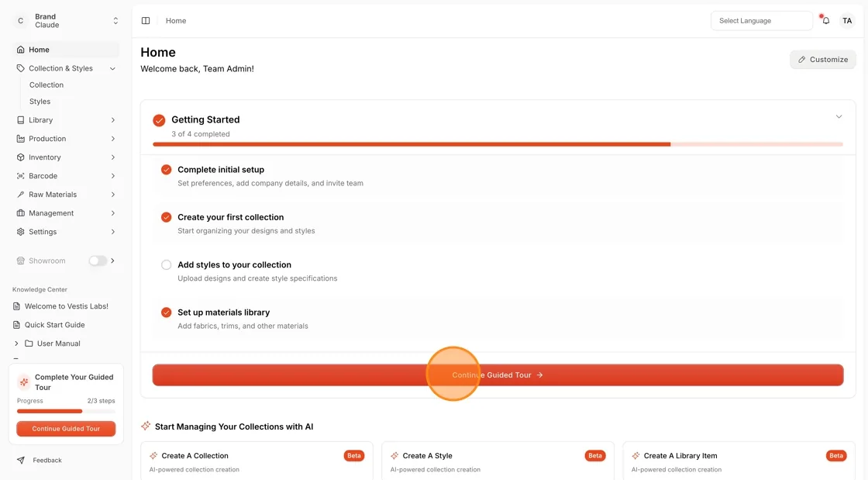Click the Home breadcrumb in header
This screenshot has height=480, width=868.
pyautogui.click(x=175, y=20)
